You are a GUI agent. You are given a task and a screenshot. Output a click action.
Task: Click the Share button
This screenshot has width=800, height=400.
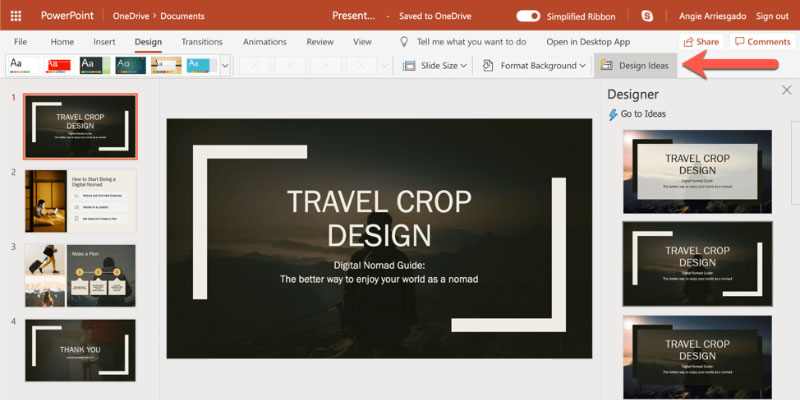coord(702,42)
